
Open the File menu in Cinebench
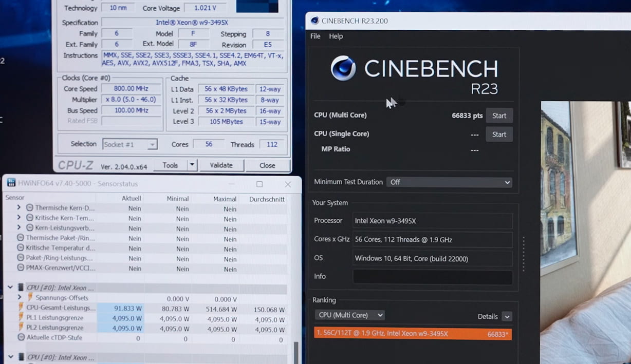(315, 36)
